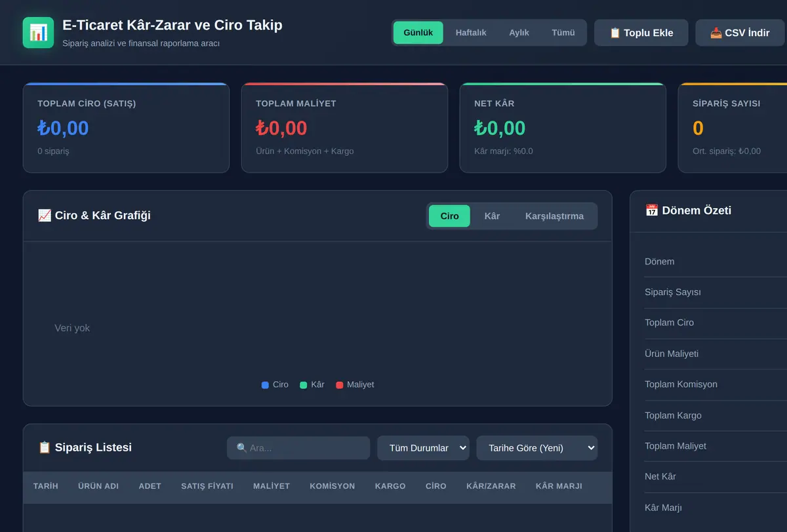The height and width of the screenshot is (532, 787).
Task: Click the '0 sipariş' text
Action: click(53, 151)
